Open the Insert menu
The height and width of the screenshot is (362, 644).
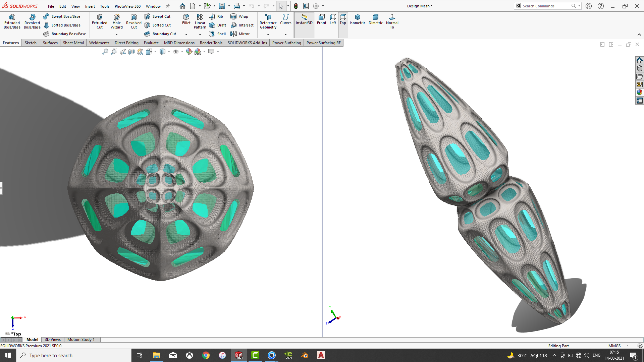click(90, 6)
